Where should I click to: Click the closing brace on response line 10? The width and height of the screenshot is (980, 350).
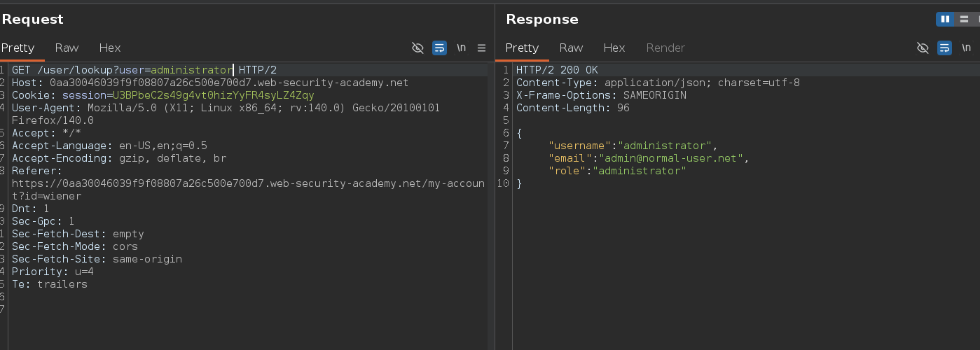519,183
